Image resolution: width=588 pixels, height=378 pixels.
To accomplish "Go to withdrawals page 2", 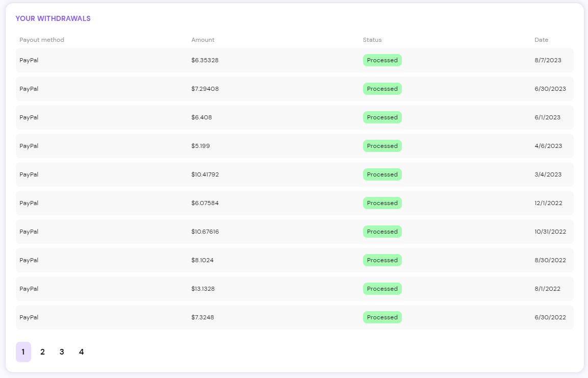I will pos(42,352).
